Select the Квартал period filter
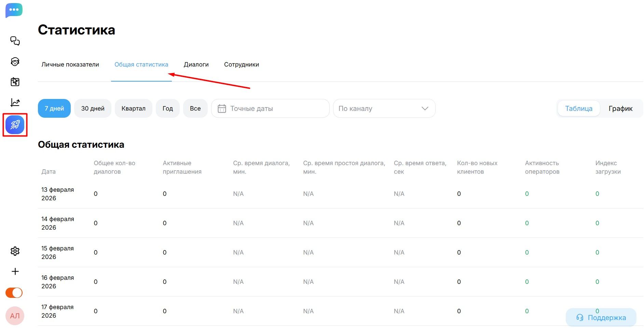The width and height of the screenshot is (644, 333). pyautogui.click(x=133, y=108)
